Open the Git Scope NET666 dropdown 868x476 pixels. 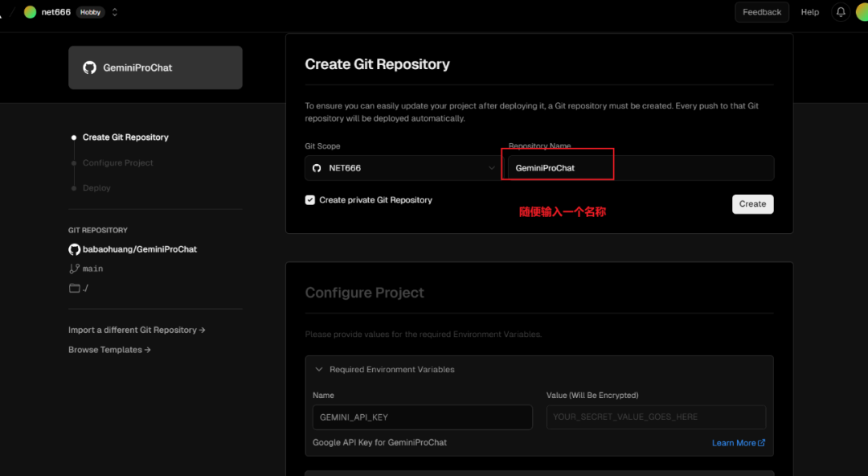(x=403, y=168)
